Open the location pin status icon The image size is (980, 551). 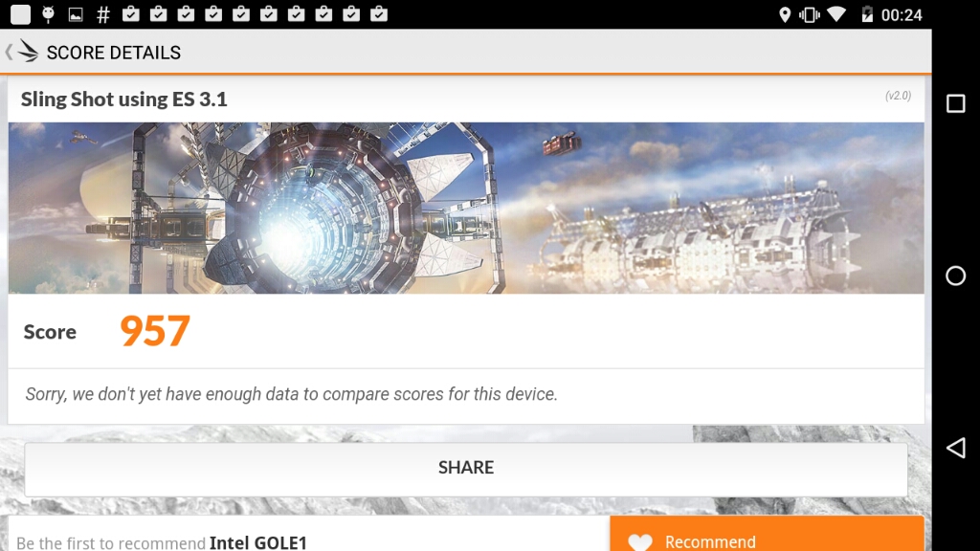coord(785,15)
